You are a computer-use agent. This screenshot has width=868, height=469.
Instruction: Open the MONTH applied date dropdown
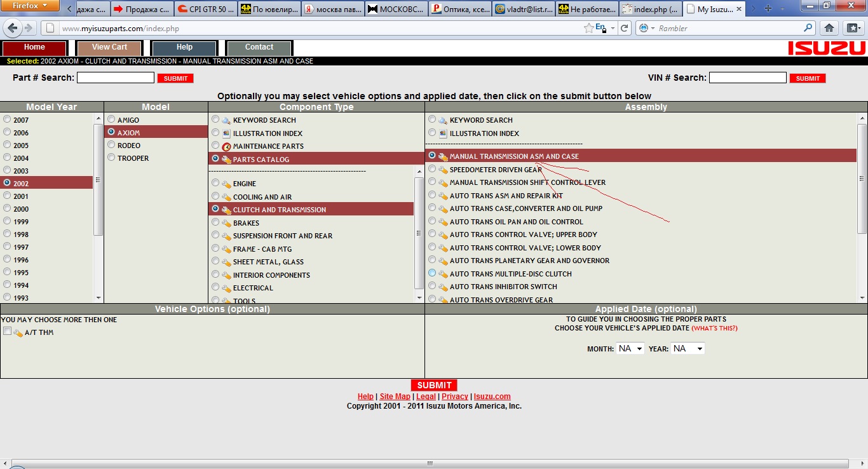coord(630,348)
